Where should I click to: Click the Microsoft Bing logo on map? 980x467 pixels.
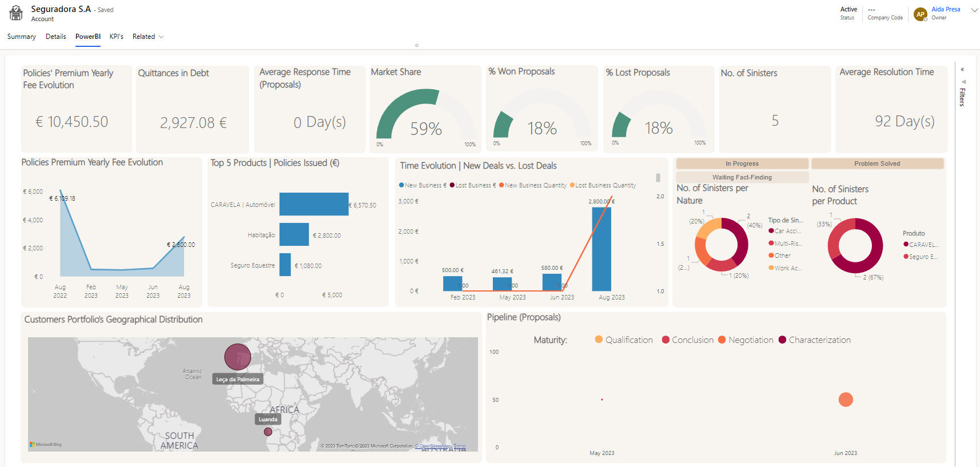pyautogui.click(x=46, y=444)
